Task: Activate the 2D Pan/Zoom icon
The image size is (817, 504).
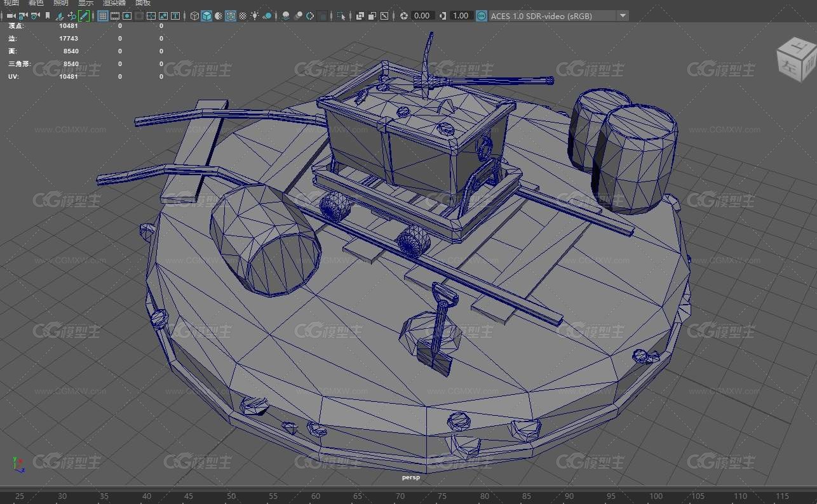Action: [72, 16]
